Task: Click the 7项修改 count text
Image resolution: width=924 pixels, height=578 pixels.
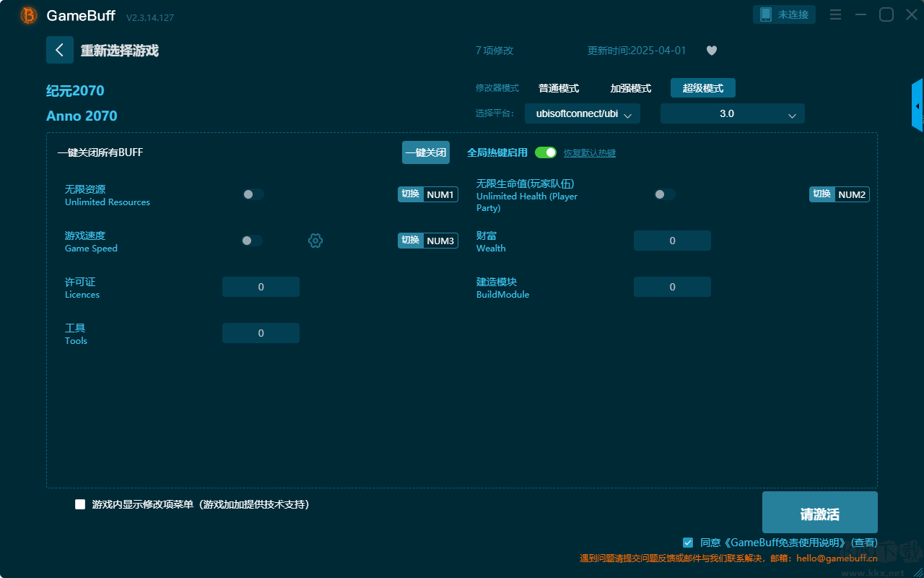Action: coord(494,51)
